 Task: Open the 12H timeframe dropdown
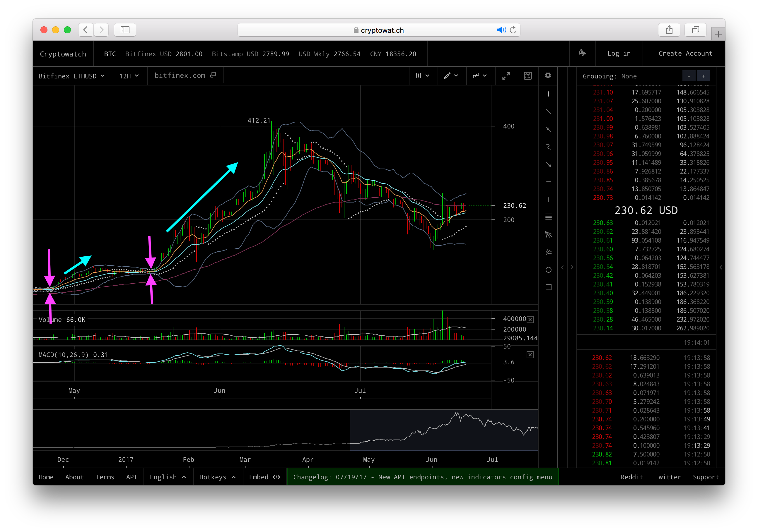(x=129, y=76)
